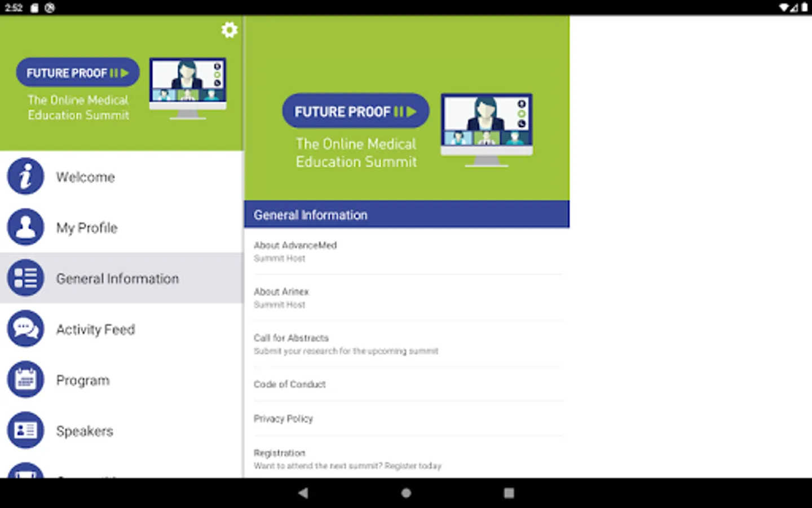Tap the Android recent apps button
Screen dimensions: 812x508
pos(509,493)
